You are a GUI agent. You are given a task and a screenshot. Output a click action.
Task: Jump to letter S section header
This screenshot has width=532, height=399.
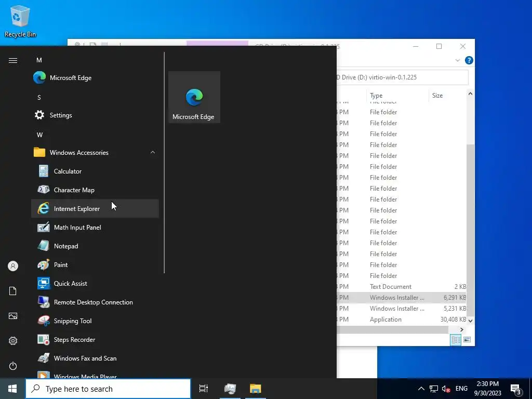[39, 97]
